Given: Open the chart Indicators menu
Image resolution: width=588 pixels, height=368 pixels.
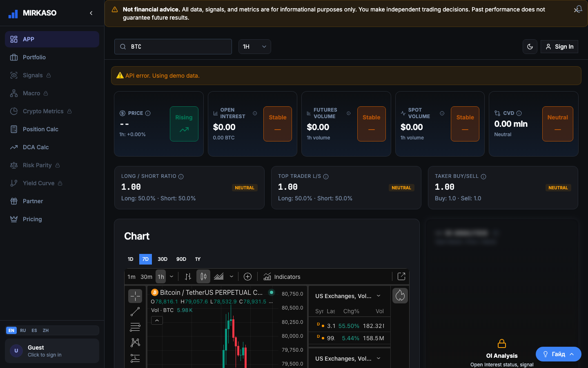Looking at the screenshot, I should tap(282, 277).
